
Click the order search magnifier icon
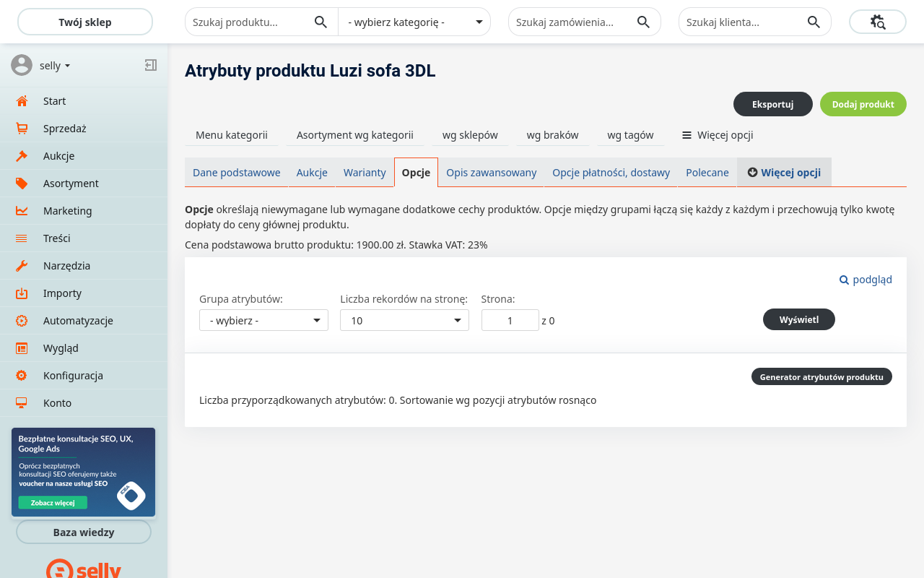pyautogui.click(x=643, y=22)
